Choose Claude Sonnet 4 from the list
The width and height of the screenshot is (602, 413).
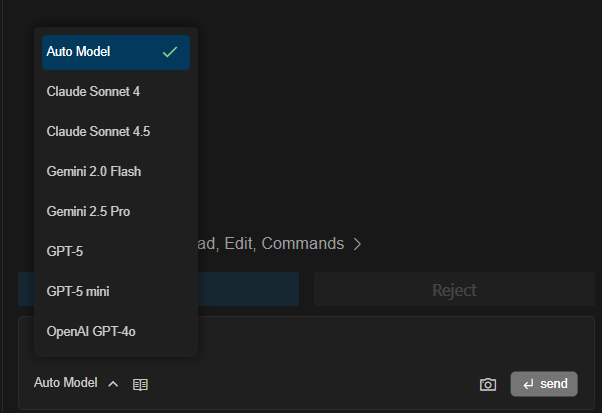[x=116, y=92]
